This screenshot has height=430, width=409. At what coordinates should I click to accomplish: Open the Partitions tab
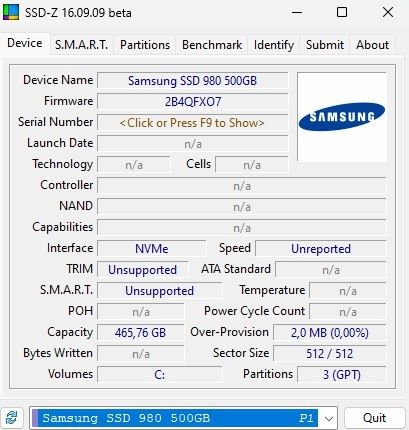[x=145, y=45]
